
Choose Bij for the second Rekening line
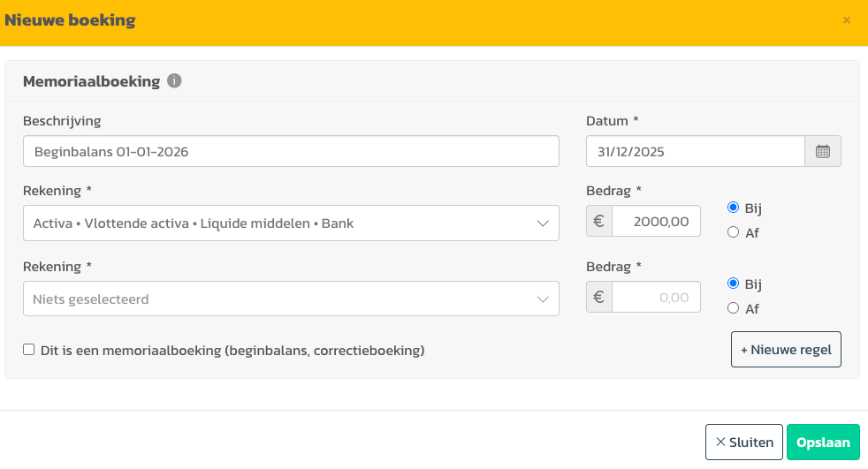733,284
